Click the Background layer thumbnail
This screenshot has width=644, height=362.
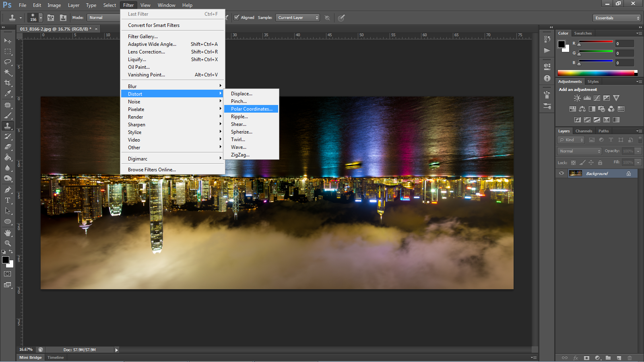tap(576, 173)
